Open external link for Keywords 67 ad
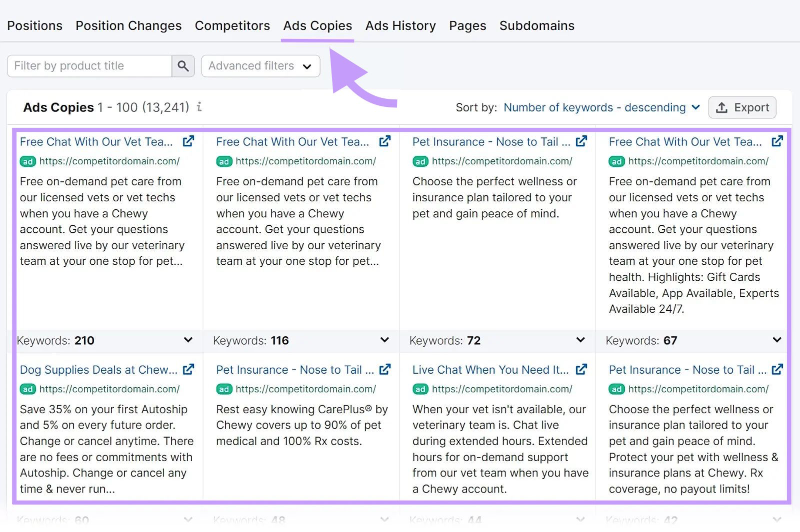800x532 pixels. [777, 141]
